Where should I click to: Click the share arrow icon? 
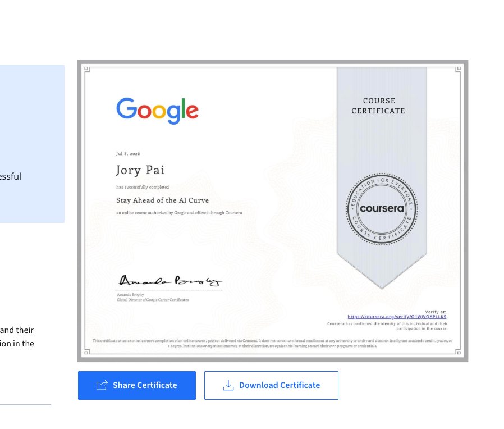(102, 385)
